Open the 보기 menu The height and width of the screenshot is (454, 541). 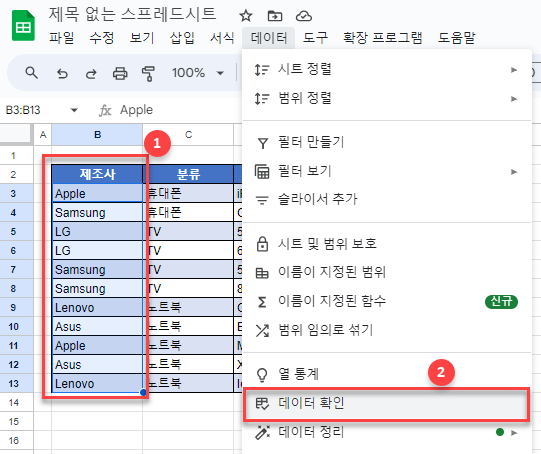(142, 38)
